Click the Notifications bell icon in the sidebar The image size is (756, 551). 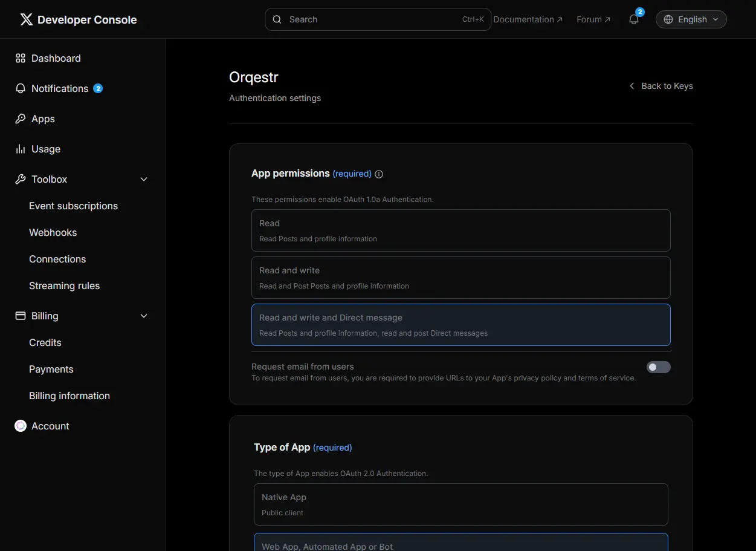pyautogui.click(x=21, y=88)
